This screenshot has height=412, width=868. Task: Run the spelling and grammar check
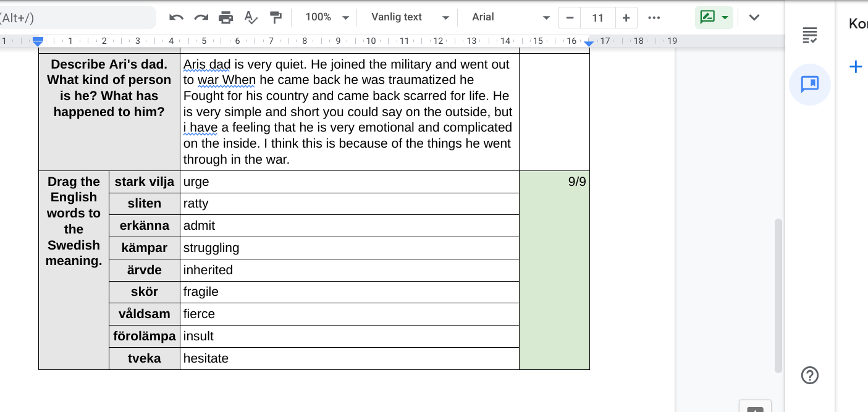coord(250,17)
